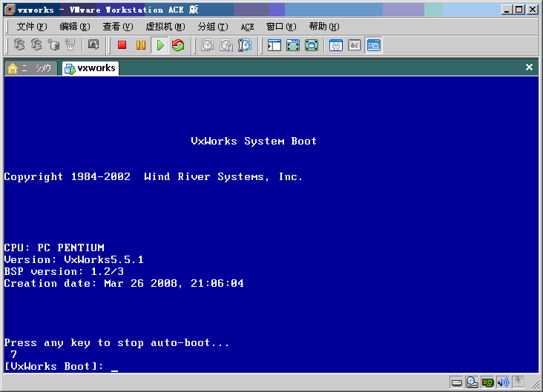Screen dimensions: 543x392
Task: Click the 'Version: VxWorks5.5.1' line
Action: click(x=73, y=259)
